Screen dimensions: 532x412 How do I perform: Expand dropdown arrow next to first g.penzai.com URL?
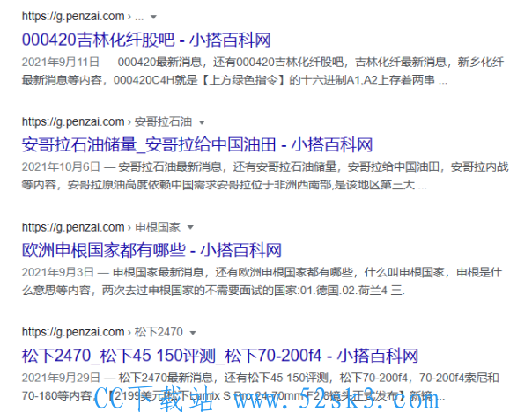tap(153, 17)
